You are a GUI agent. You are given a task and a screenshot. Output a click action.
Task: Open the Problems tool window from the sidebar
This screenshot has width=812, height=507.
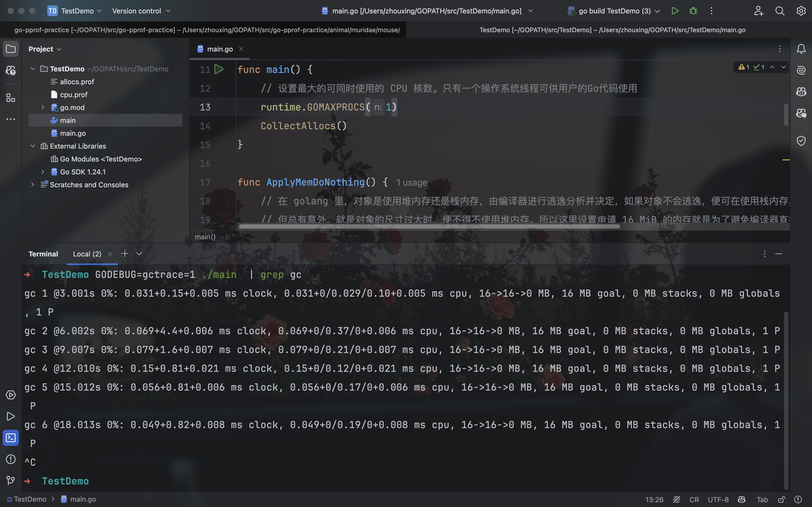(x=11, y=459)
